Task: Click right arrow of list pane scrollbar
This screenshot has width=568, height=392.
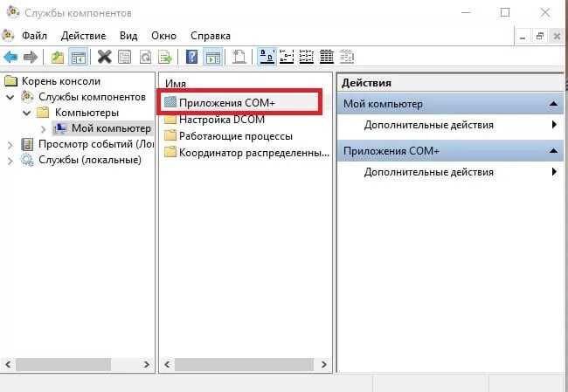Action: point(324,364)
